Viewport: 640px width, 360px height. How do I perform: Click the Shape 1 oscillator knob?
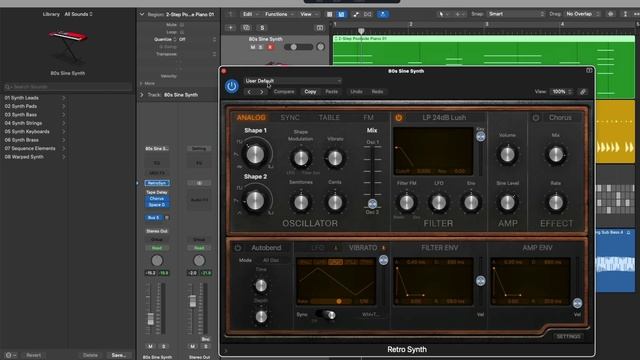(256, 154)
